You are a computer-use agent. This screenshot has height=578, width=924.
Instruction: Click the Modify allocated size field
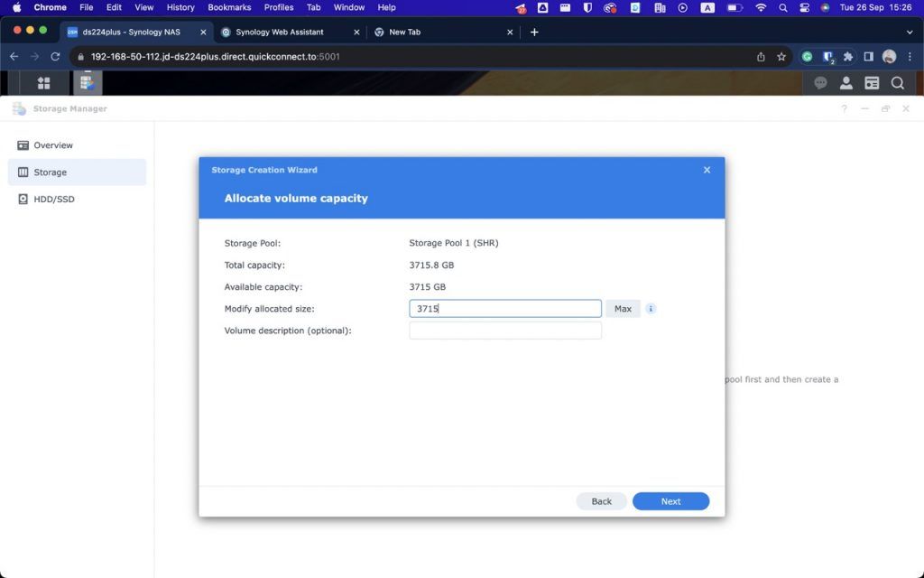point(505,309)
